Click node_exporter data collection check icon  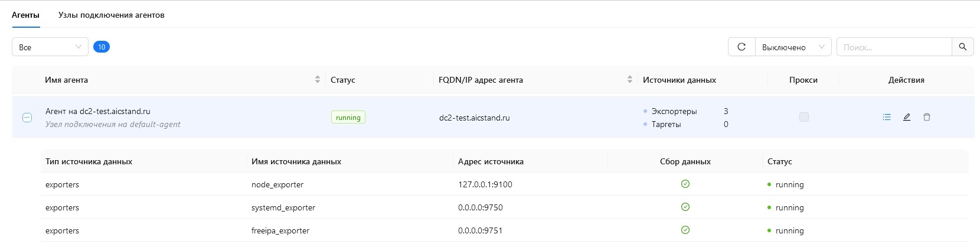685,184
